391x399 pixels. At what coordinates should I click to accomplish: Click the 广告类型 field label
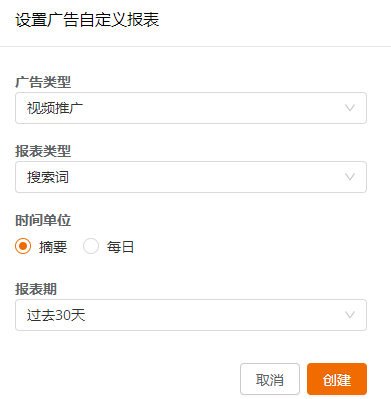point(43,82)
